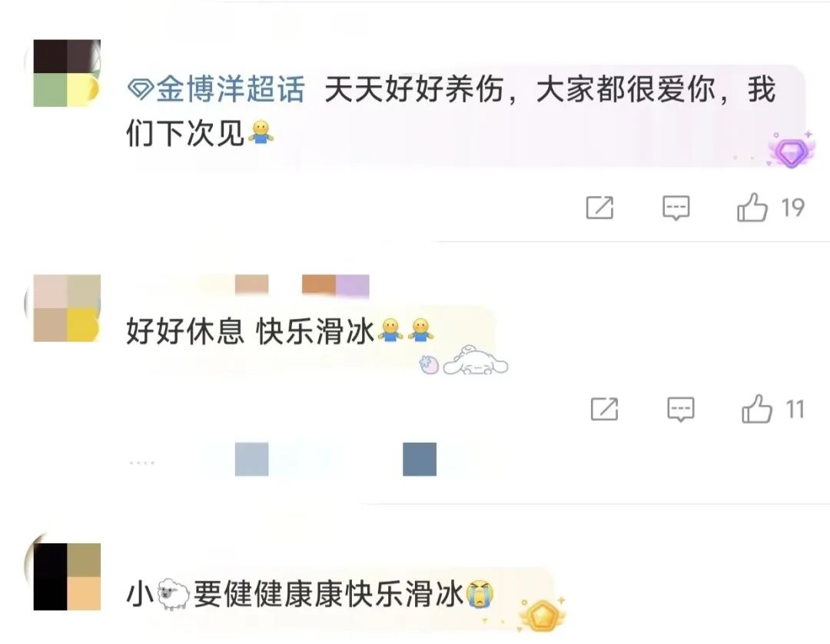Open the first commenter's avatar profile
The height and width of the screenshot is (644, 830).
pyautogui.click(x=67, y=73)
